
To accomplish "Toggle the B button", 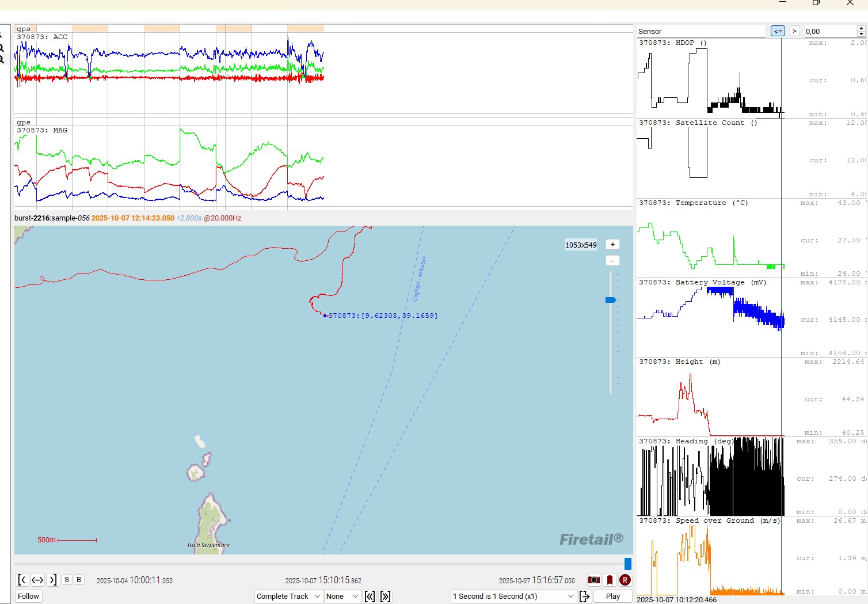I will pyautogui.click(x=79, y=580).
